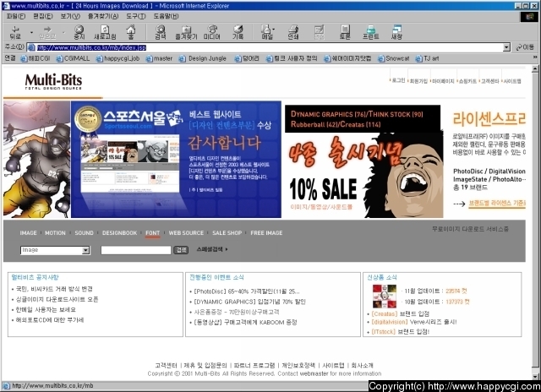The height and width of the screenshot is (392, 541).
Task: Open the happycgi.job links bar shortcut
Action: 117,58
